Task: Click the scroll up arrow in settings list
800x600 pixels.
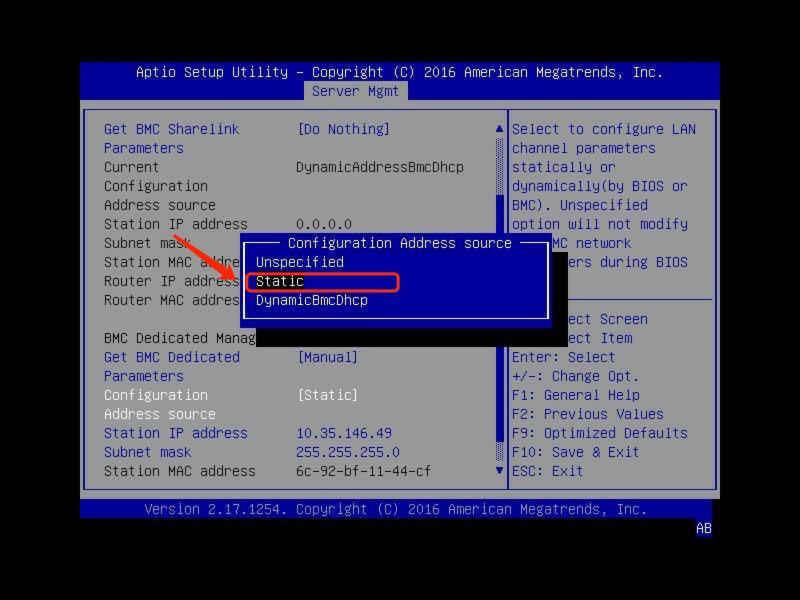Action: point(500,129)
